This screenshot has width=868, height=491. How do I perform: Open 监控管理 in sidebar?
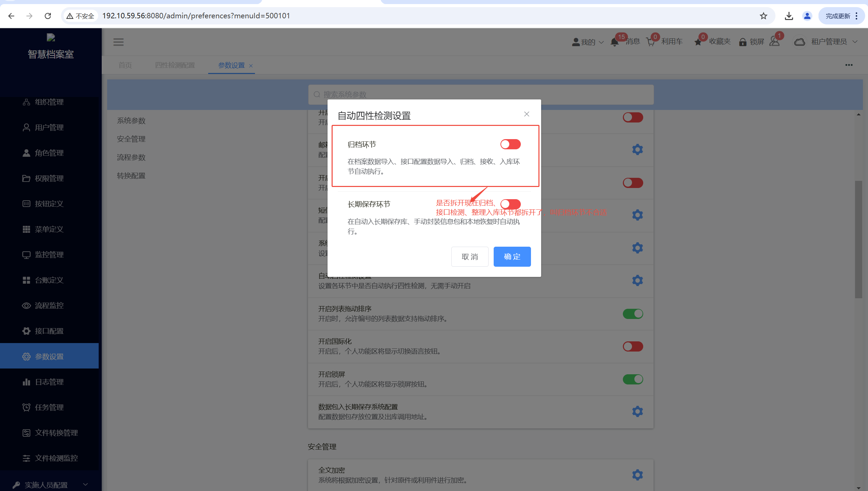click(x=49, y=254)
